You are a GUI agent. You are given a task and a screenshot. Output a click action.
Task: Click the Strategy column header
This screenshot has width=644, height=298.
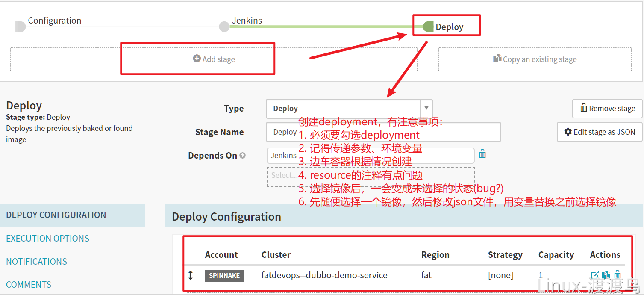click(505, 255)
